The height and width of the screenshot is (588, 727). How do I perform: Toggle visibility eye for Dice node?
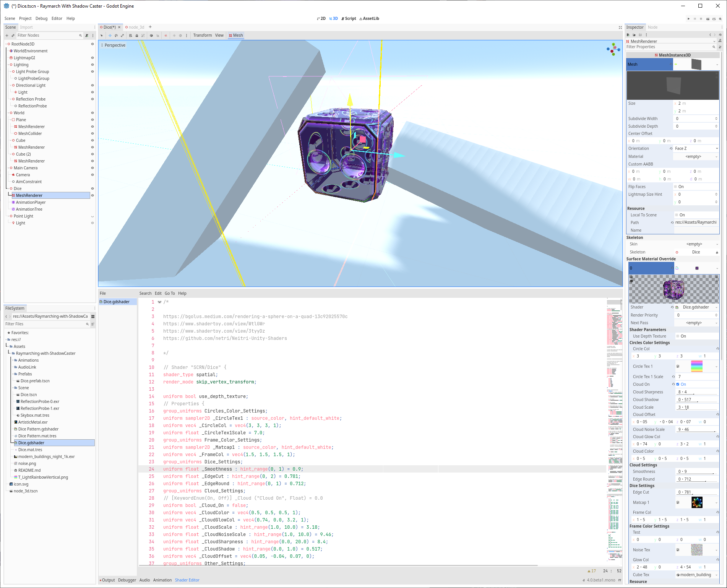(92, 189)
